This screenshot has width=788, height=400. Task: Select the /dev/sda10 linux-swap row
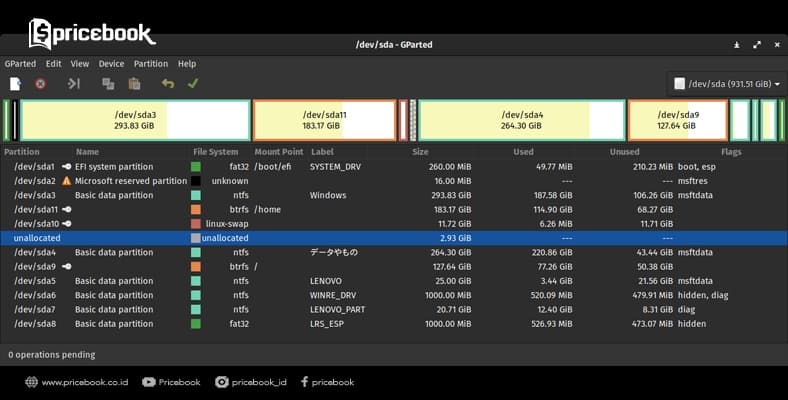point(394,224)
